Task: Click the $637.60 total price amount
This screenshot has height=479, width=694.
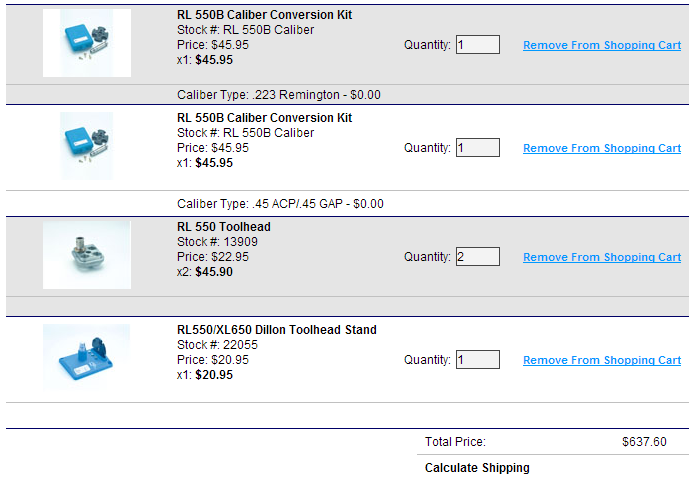Action: click(x=644, y=442)
